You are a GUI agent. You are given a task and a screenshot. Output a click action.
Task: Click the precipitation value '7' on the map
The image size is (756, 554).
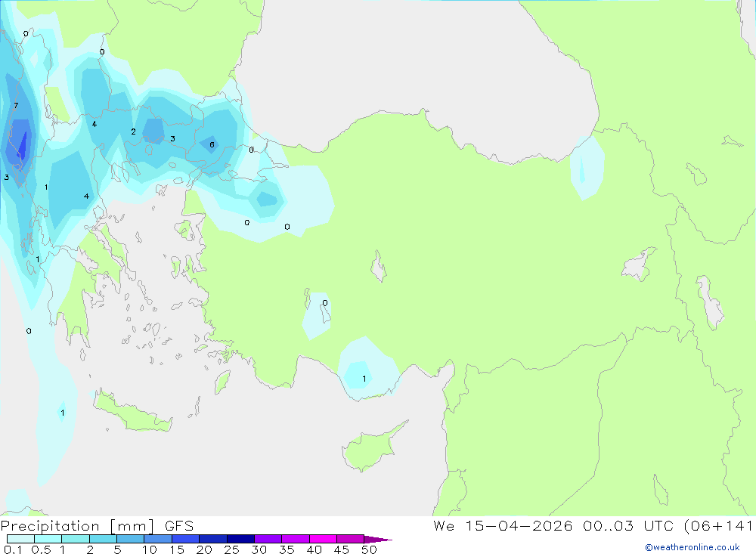coord(16,106)
